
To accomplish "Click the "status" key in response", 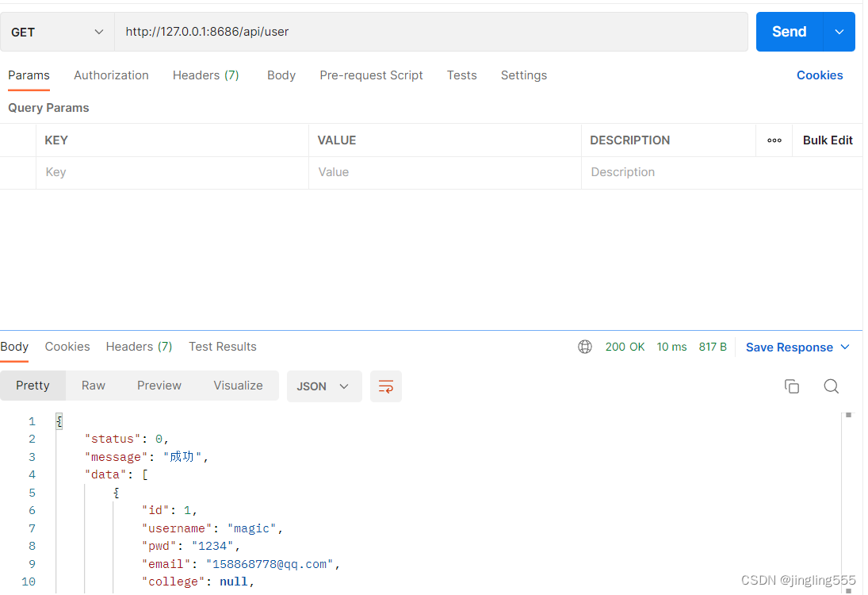I will click(x=113, y=439).
